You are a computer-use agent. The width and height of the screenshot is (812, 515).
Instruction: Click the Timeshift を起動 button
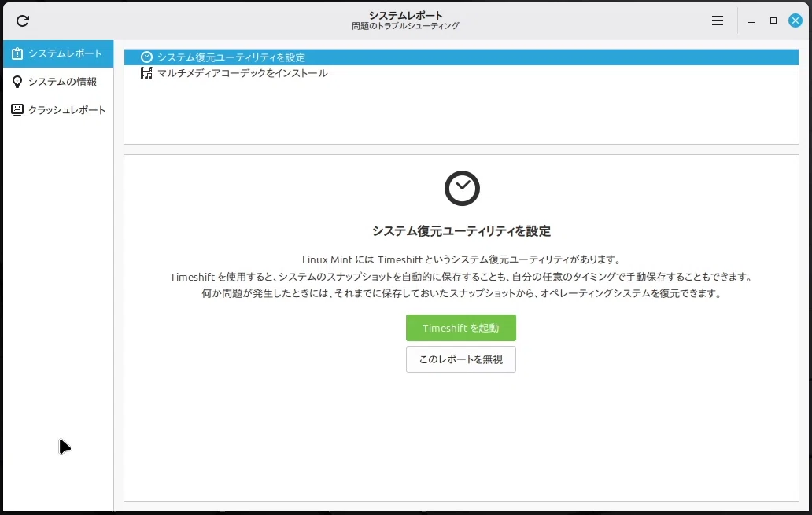coord(461,328)
